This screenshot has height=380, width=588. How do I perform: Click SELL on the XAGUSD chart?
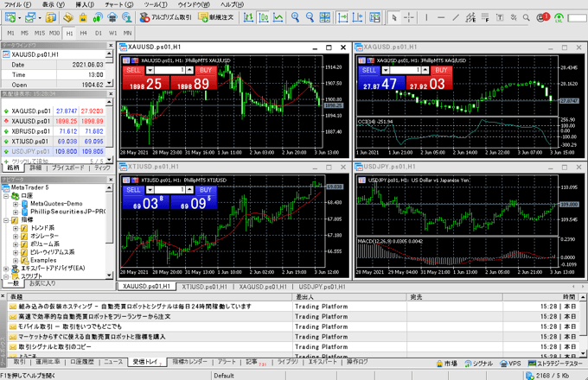(368, 70)
